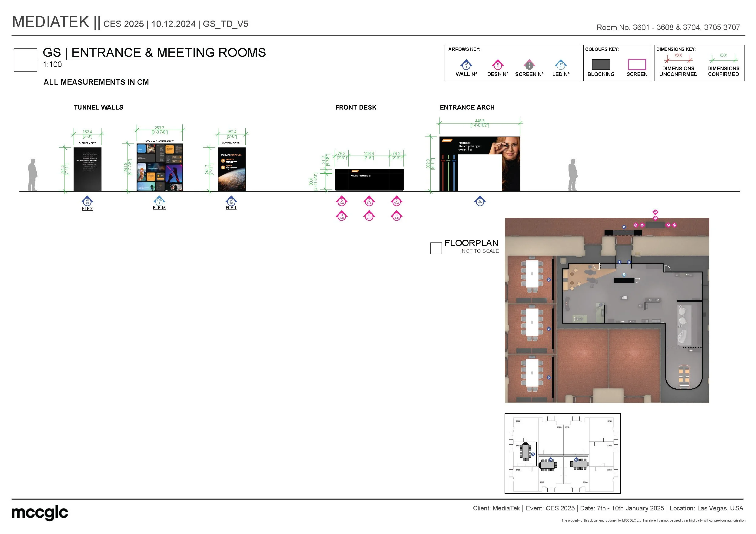Click the D 1-A desk marker
Viewport: 756px width, 534px height.
point(342,201)
